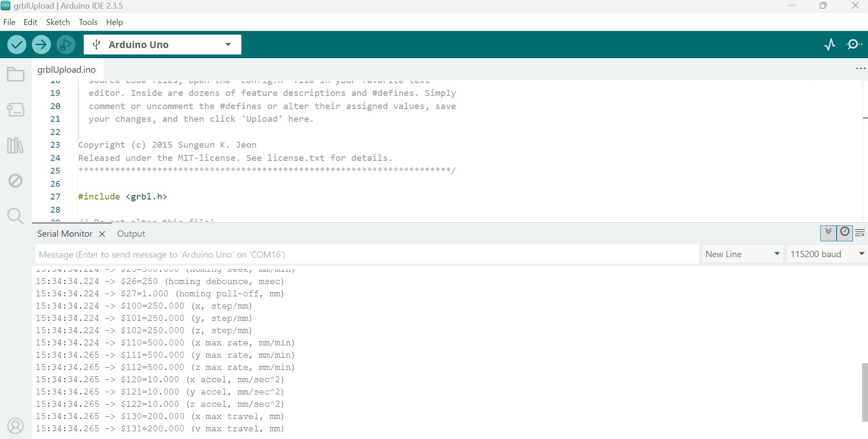The height and width of the screenshot is (439, 868).
Task: Open the Sketch menu
Action: click(58, 22)
